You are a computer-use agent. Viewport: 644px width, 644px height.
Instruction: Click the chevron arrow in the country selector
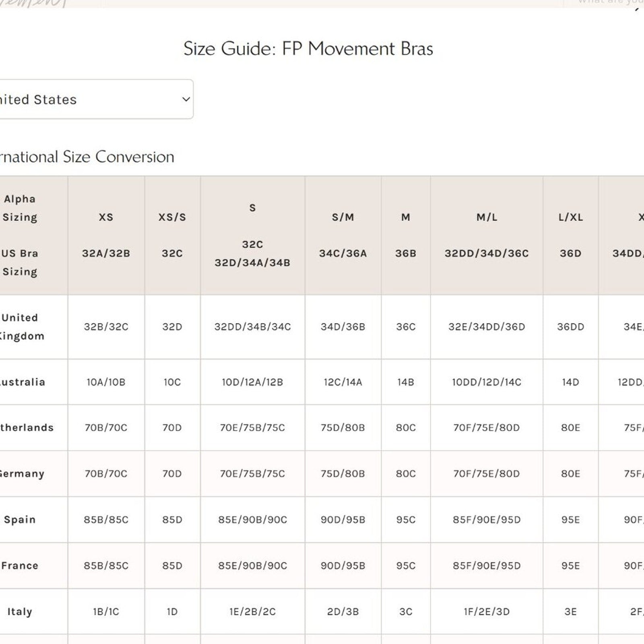(x=186, y=99)
